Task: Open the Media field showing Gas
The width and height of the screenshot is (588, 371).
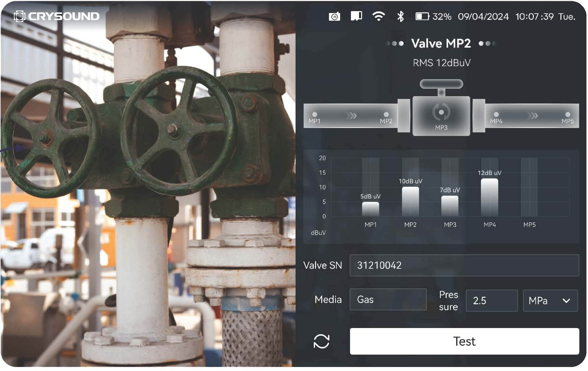Action: (x=388, y=300)
